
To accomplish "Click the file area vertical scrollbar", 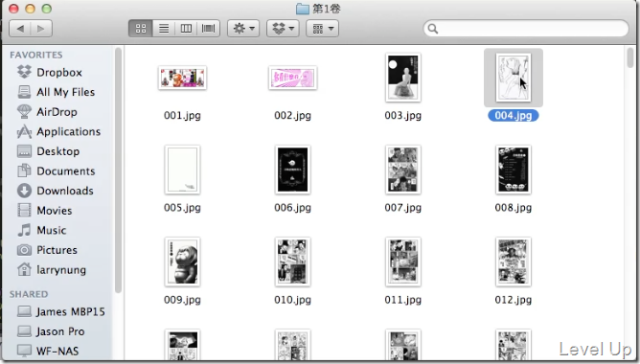I will [x=630, y=57].
